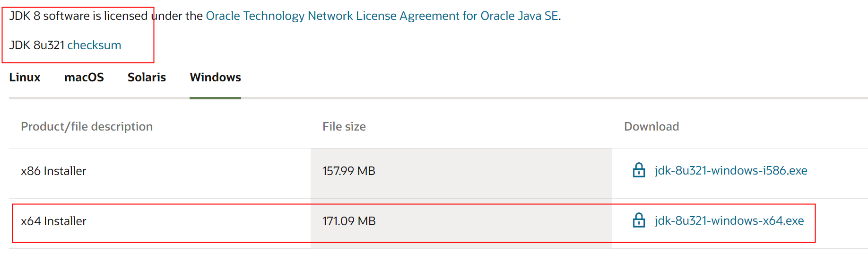Open the JDK 8u321 checksum link
868x263 pixels.
pyautogui.click(x=94, y=45)
